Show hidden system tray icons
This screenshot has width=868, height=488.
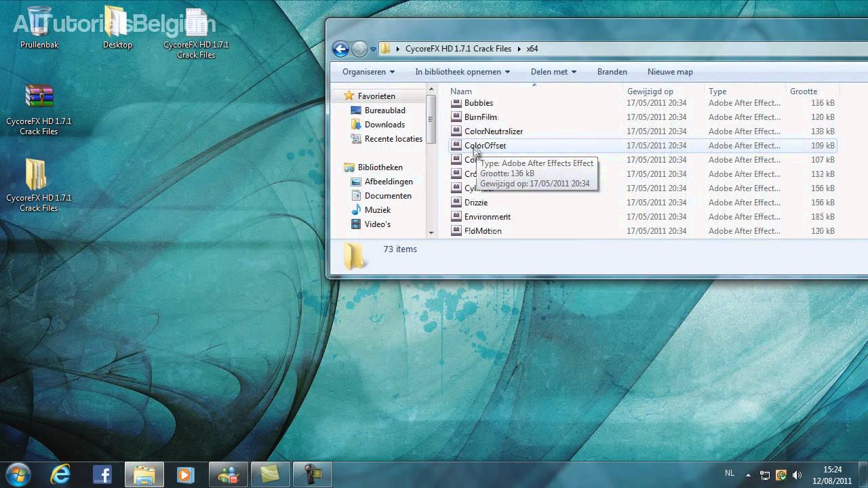[749, 475]
